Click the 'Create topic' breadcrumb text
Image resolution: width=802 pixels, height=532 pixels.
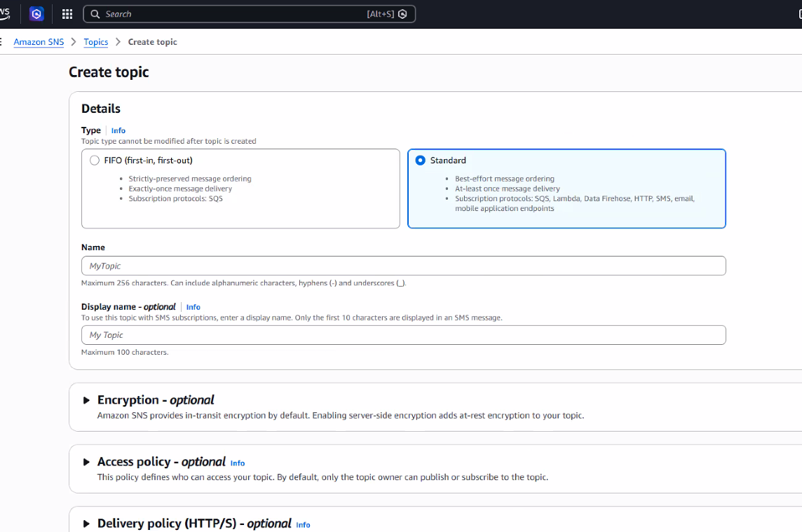pos(152,42)
